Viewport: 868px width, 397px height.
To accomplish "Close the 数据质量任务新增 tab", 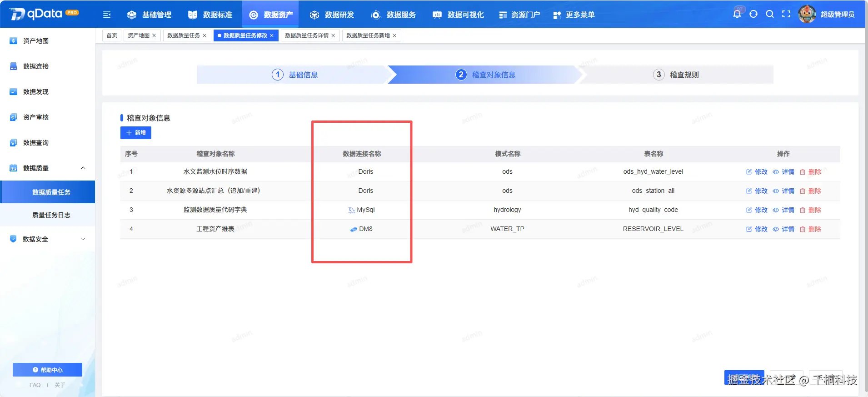I will (394, 35).
